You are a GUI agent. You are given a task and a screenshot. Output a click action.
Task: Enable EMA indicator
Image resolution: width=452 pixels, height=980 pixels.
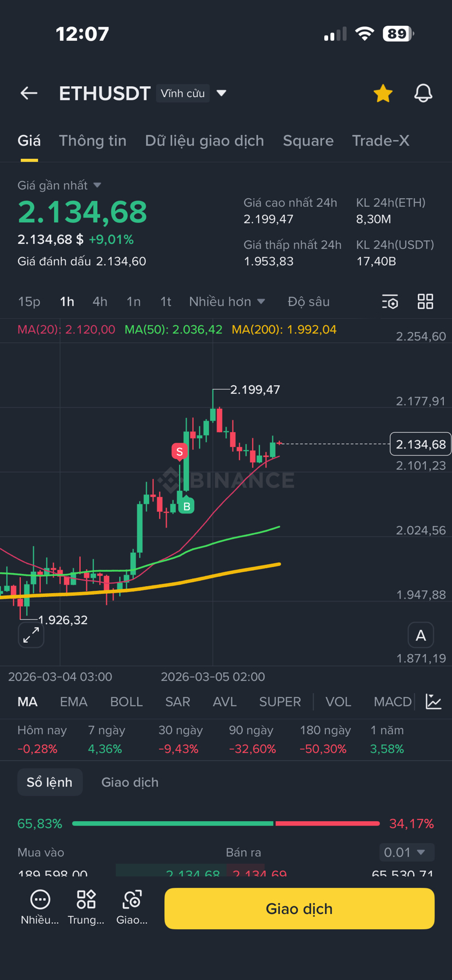[x=74, y=702]
